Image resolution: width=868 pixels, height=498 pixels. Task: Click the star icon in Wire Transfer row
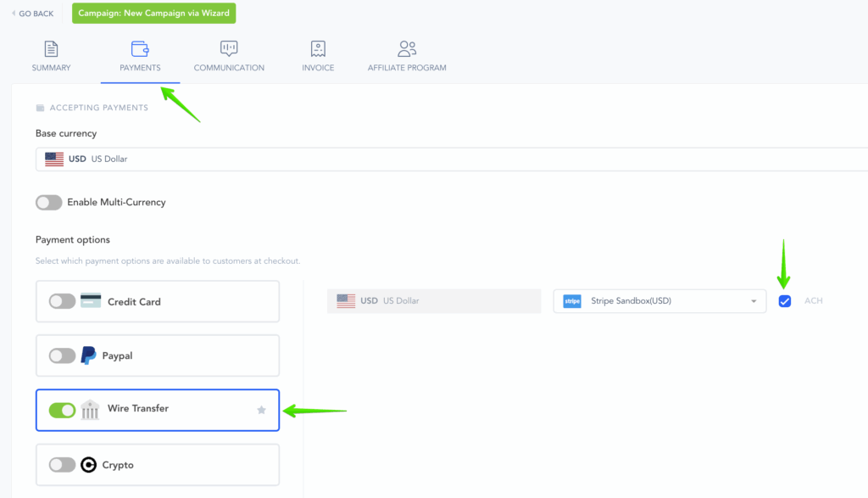point(261,410)
